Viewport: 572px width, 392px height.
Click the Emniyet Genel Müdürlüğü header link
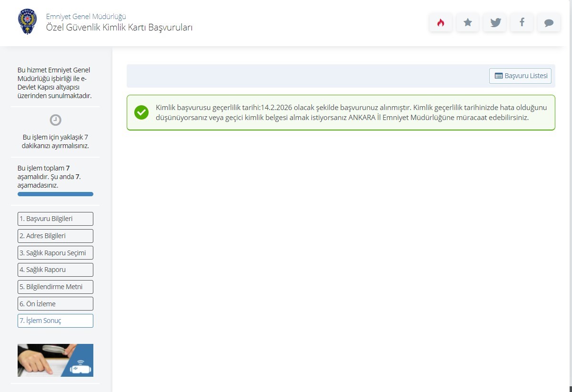(x=86, y=17)
